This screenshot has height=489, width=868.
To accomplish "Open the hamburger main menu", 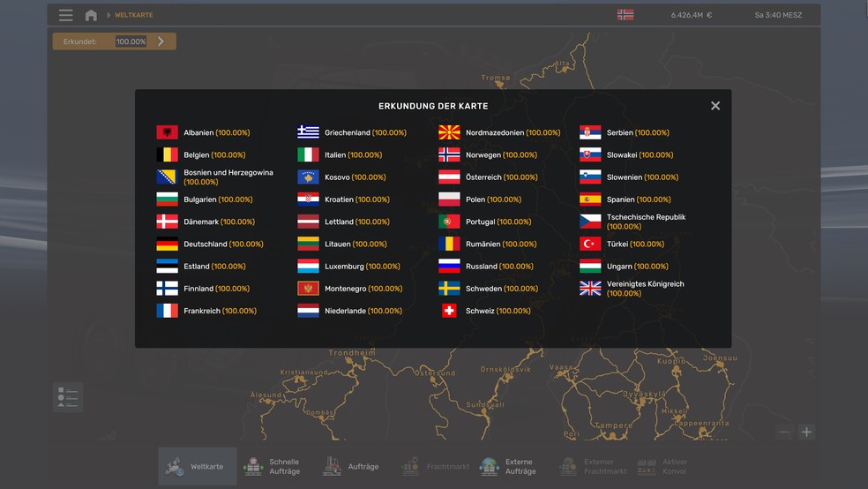I will (66, 15).
